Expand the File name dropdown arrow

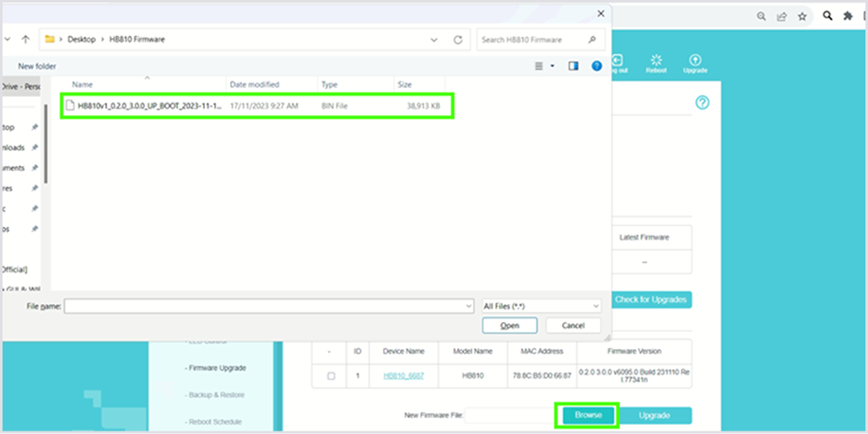(x=468, y=306)
